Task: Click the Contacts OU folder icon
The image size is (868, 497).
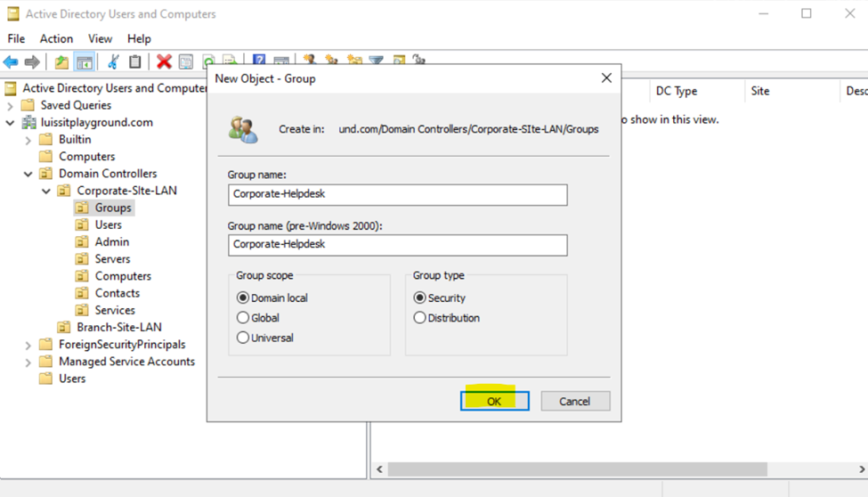Action: tap(82, 293)
